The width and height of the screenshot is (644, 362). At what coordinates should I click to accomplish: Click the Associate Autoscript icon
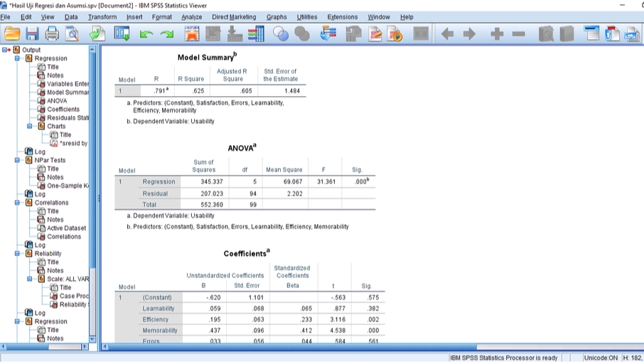click(353, 33)
